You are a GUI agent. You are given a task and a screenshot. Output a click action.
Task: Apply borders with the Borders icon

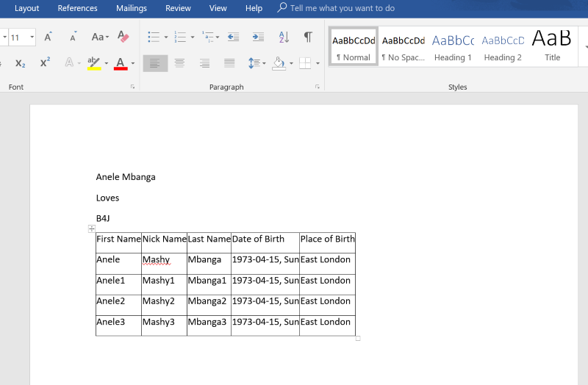click(x=305, y=63)
